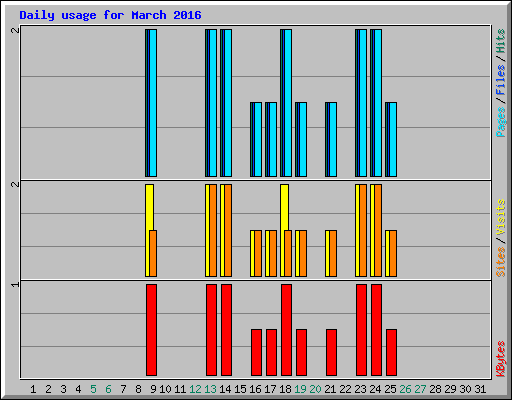This screenshot has width=512, height=400.
Task: Click the 'Files' legend label
Action: click(501, 80)
